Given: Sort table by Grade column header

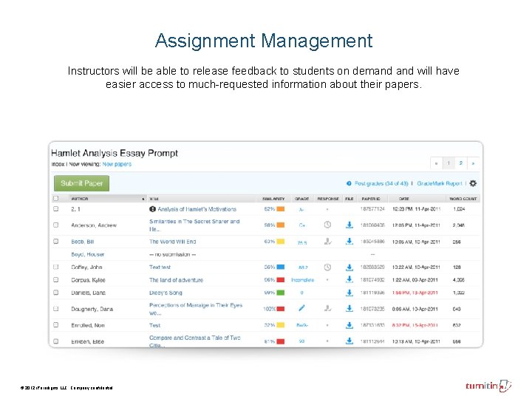Looking at the screenshot, I should point(301,199).
